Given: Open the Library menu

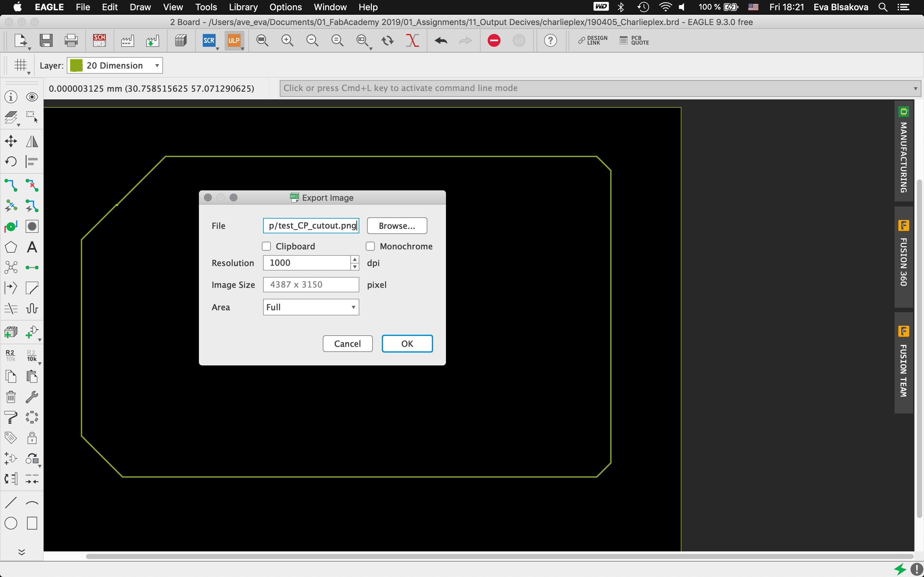Looking at the screenshot, I should [x=243, y=7].
